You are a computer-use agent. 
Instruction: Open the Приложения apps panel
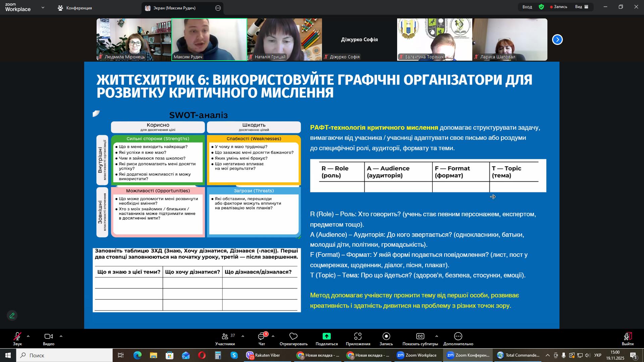point(358,336)
